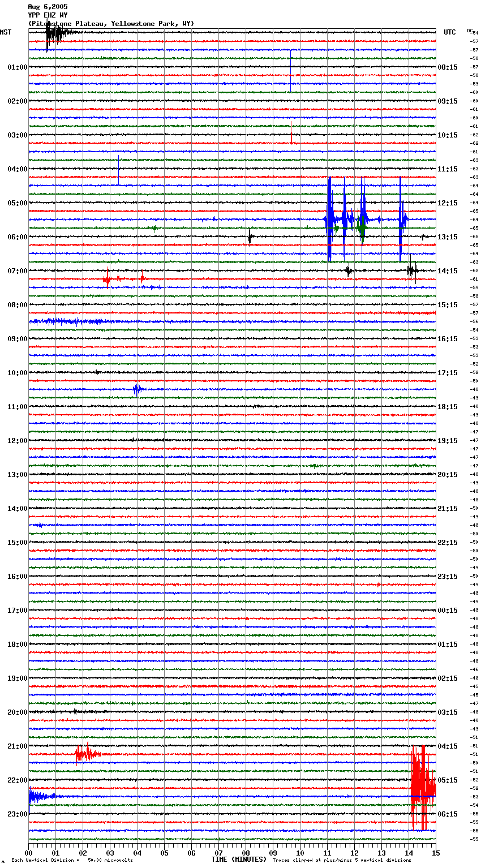481x868 pixels.
Task: Click the "17:00" MST time label
Action: pos(17,611)
